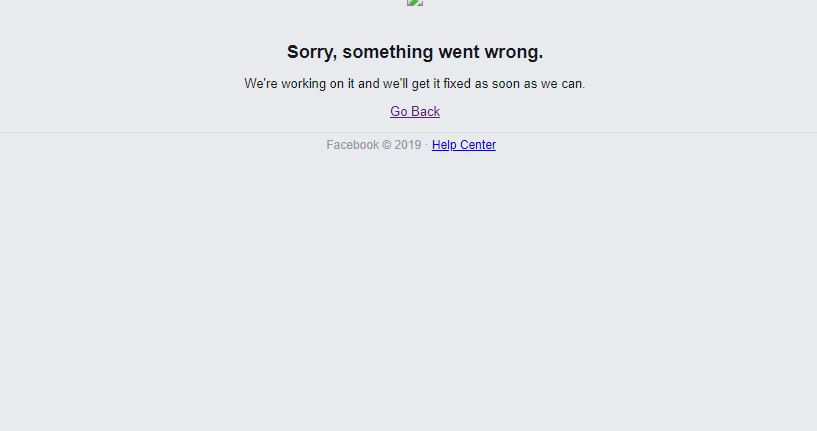817x431 pixels.
Task: Click the copyright © symbol in the footer
Action: point(387,145)
